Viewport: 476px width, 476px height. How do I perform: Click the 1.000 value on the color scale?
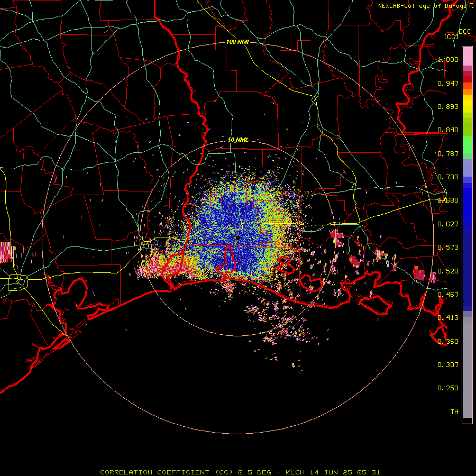click(x=448, y=59)
